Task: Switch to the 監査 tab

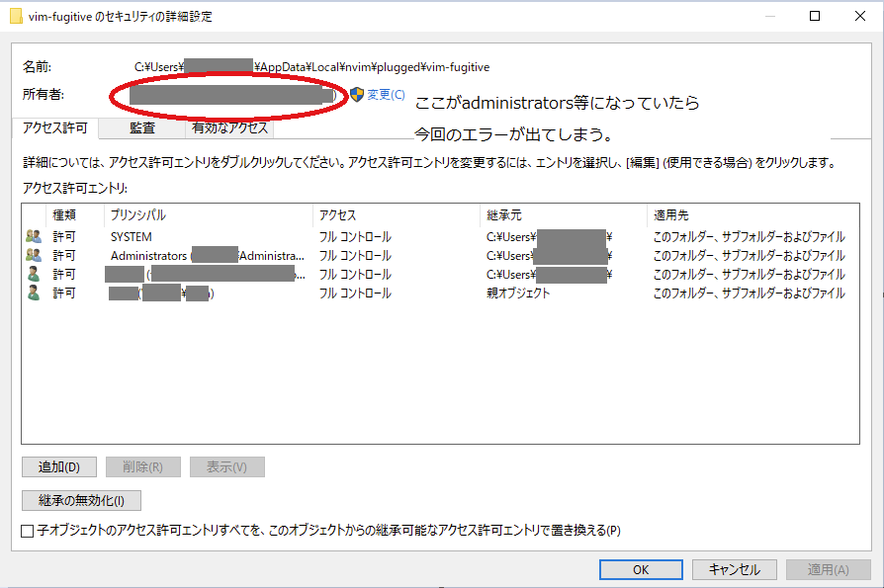Action: 142,127
